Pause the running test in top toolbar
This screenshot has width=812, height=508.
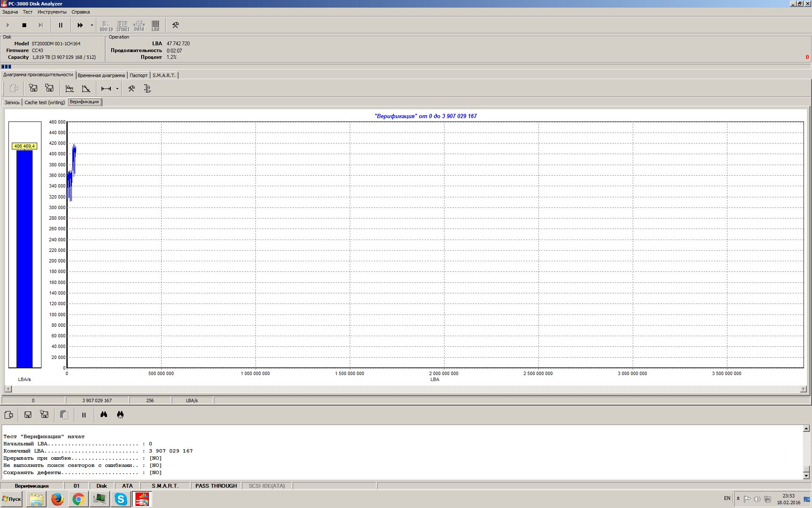tap(60, 25)
